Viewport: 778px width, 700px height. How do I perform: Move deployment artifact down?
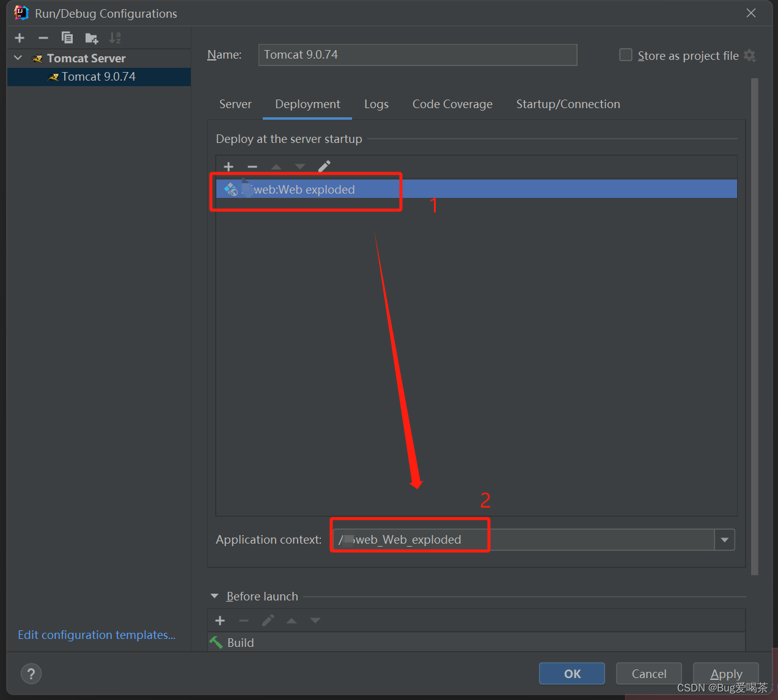pyautogui.click(x=300, y=167)
